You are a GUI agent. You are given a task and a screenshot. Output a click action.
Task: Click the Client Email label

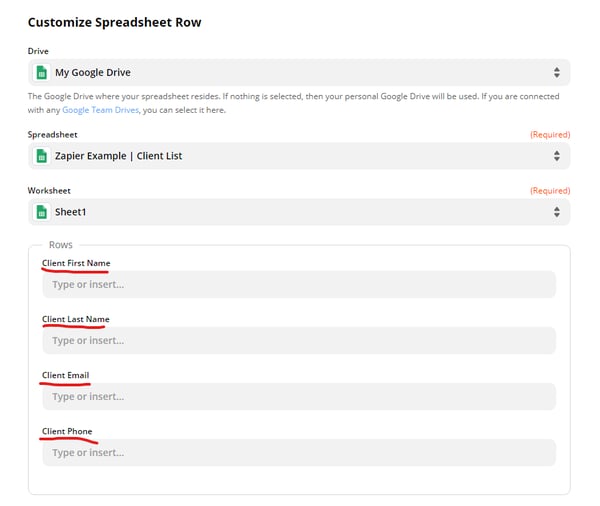[x=65, y=375]
